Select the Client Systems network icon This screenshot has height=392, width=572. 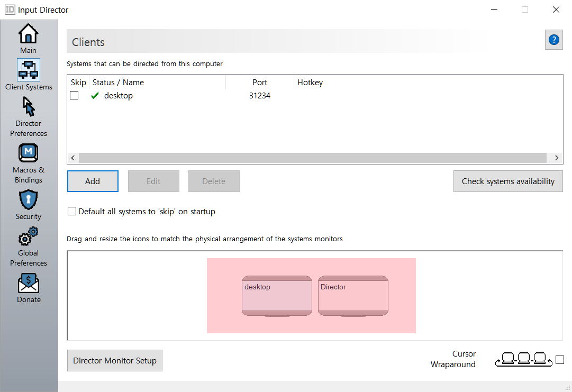[29, 70]
